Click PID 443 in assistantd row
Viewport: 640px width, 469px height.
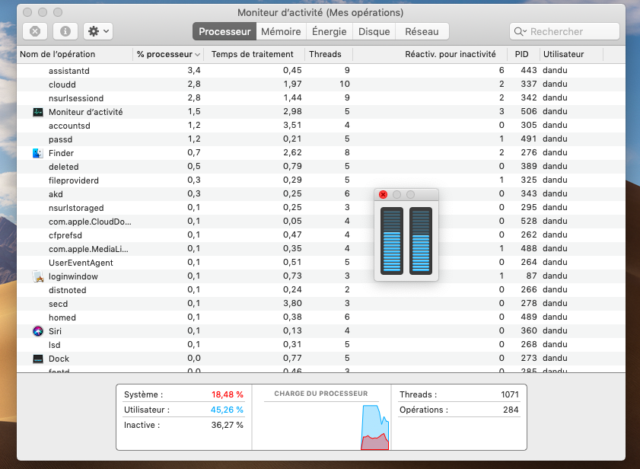tap(529, 70)
